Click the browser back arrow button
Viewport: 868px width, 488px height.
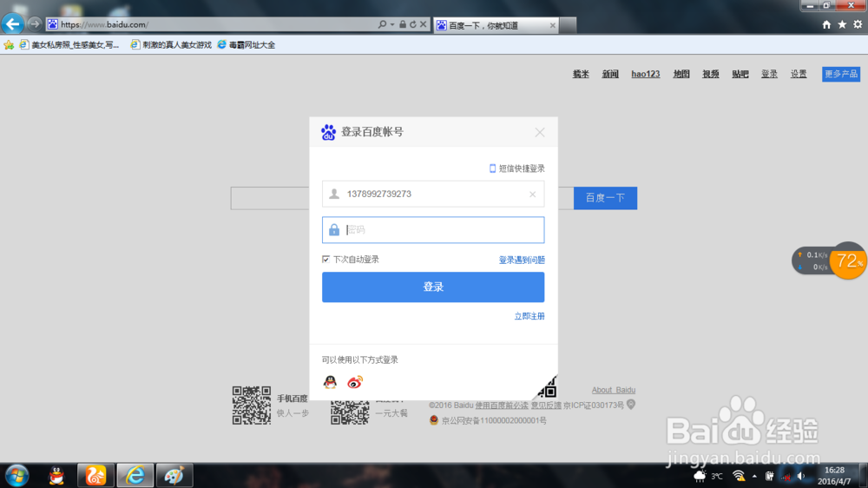12,23
